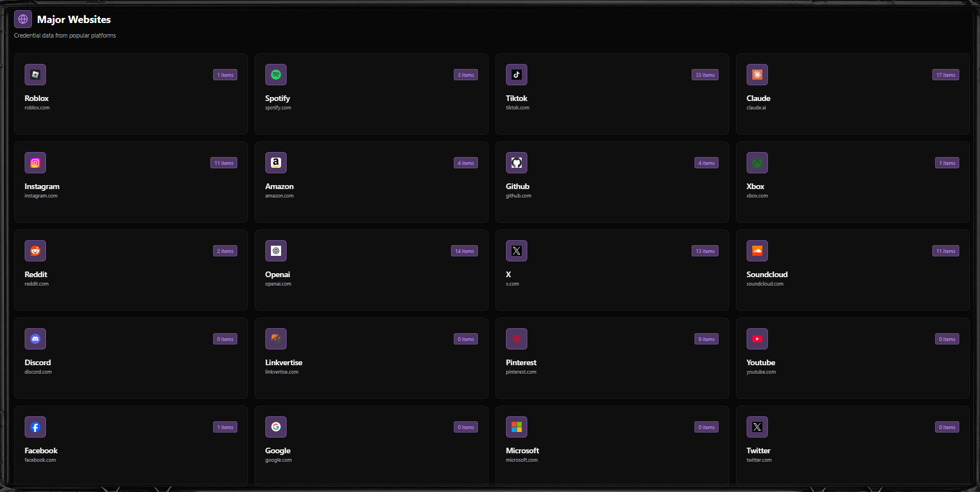Click the "0 items" badge on Linkvertise
Viewport: 980px width, 492px height.
[x=466, y=339]
